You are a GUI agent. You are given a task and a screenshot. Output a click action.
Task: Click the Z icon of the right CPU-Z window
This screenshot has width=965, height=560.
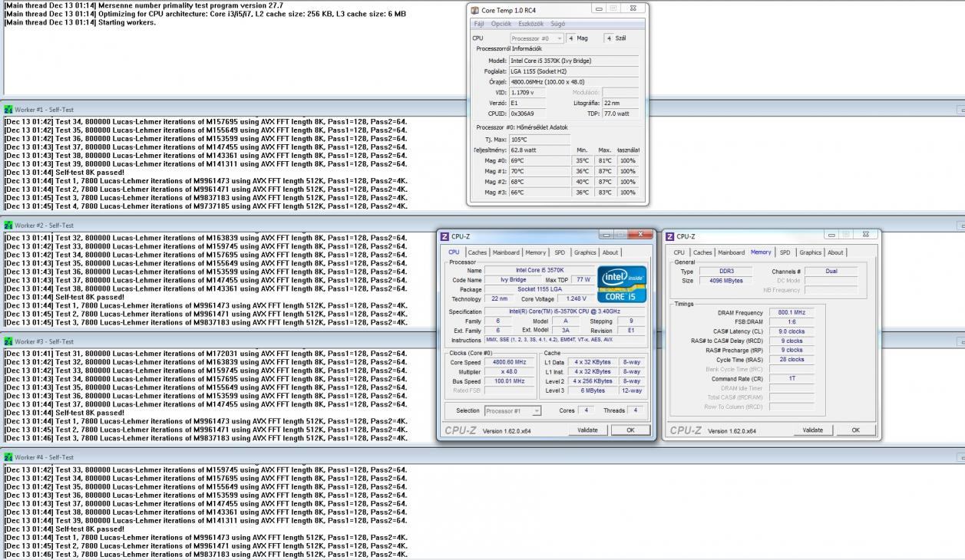coord(670,236)
